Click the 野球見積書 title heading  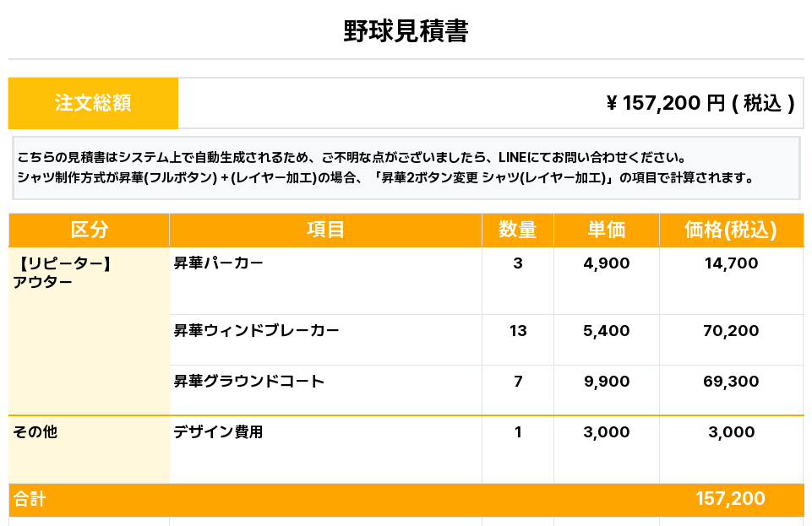pyautogui.click(x=406, y=31)
